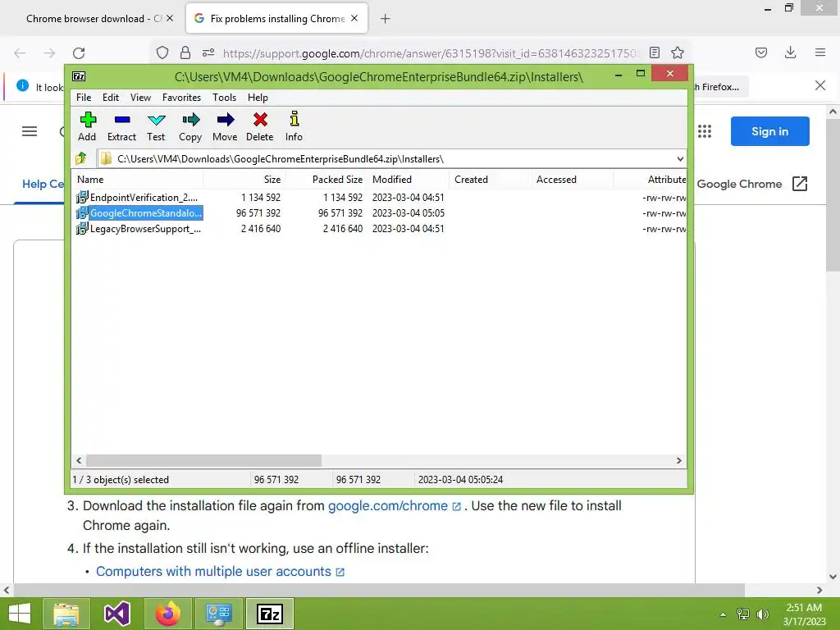
Task: Go back in Firefox
Action: pos(20,53)
